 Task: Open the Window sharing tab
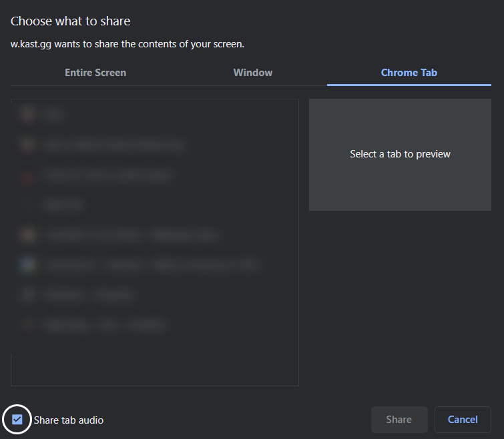point(252,73)
